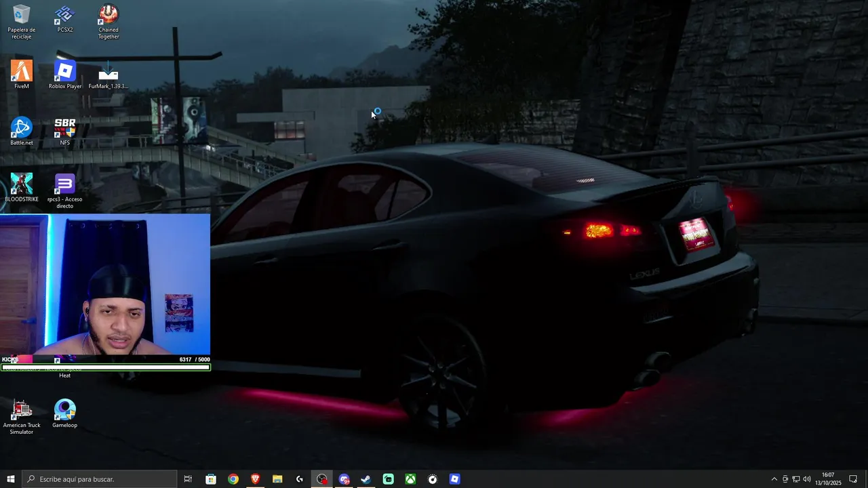Open File Explorer from the taskbar
Viewport: 868px width, 488px height.
277,479
